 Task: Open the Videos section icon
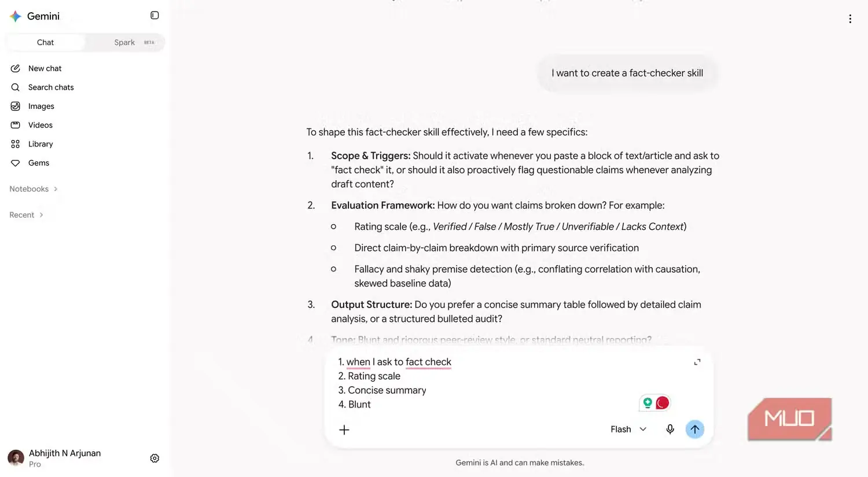(x=16, y=125)
